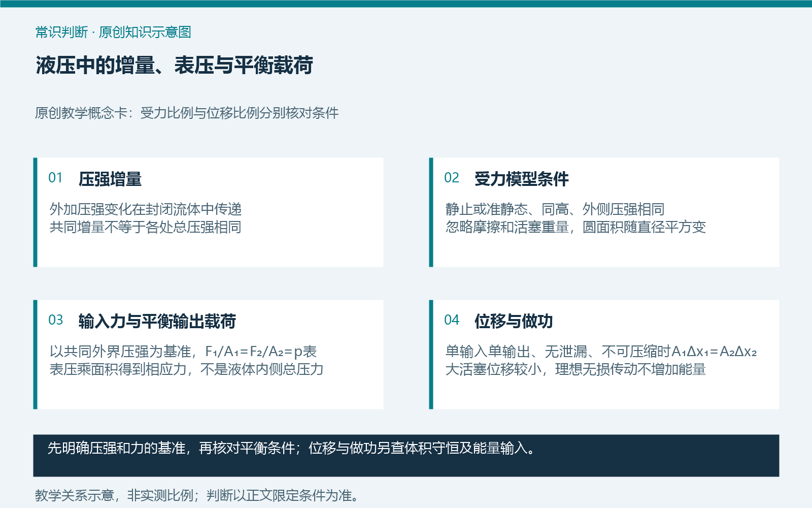
Task: Click the line 大活塞位移较小，理想无损传动不增加能量
Action: 576,369
